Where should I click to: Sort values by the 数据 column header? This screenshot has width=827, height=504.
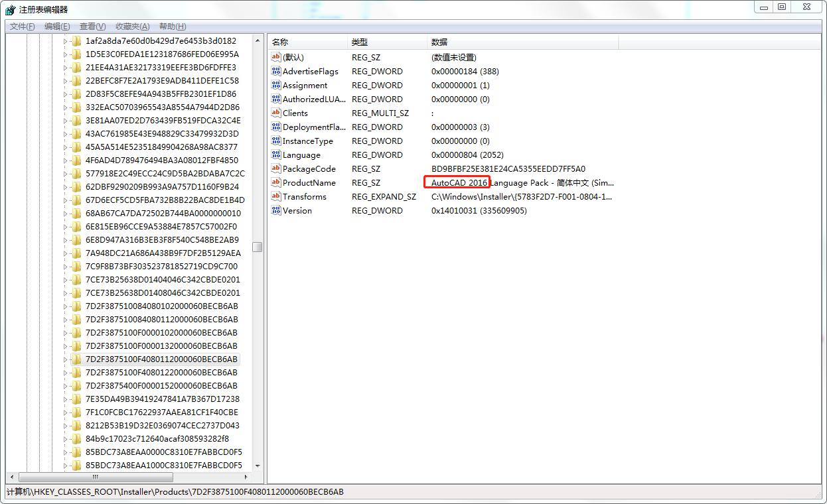[x=522, y=42]
